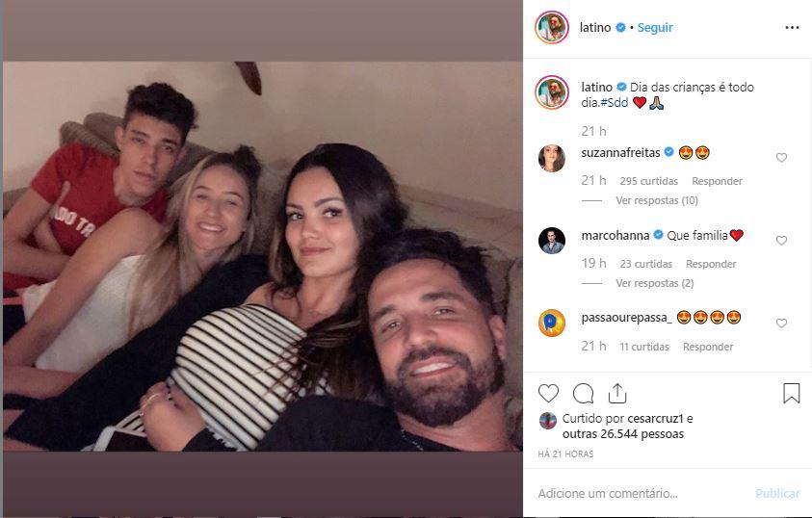Viewport: 812px width, 518px height.
Task: Like marcohanna's comment with small heart
Action: point(781,241)
